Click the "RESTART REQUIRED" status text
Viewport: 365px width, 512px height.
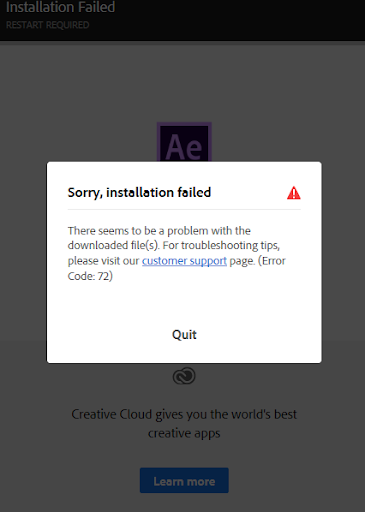48,25
